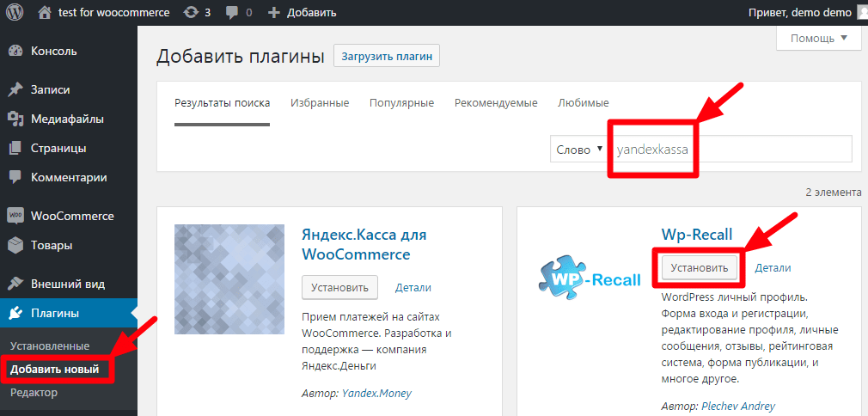Click the WooCommerce logo icon in the sidebar
Image resolution: width=868 pixels, height=416 pixels.
15,216
